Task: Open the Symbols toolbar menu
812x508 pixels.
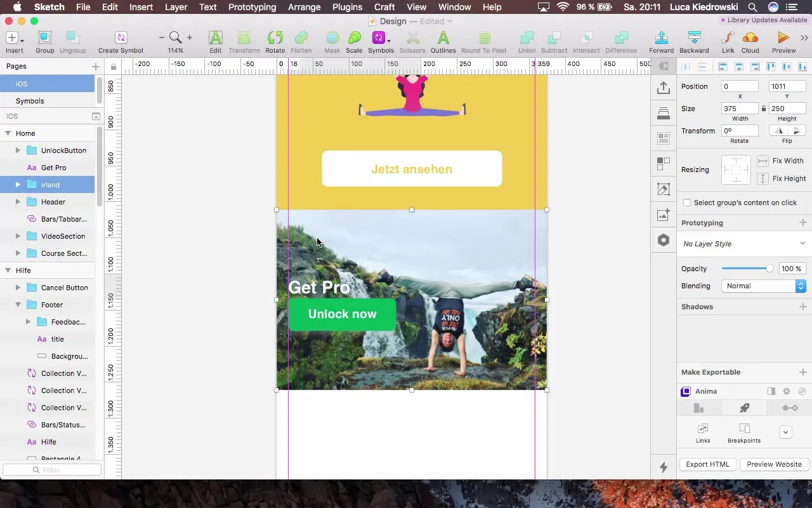Action: tap(381, 38)
